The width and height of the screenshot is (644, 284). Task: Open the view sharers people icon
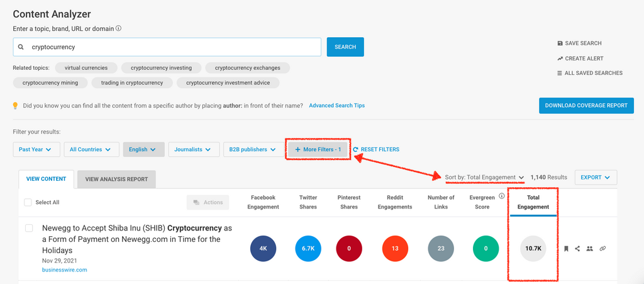pos(589,249)
